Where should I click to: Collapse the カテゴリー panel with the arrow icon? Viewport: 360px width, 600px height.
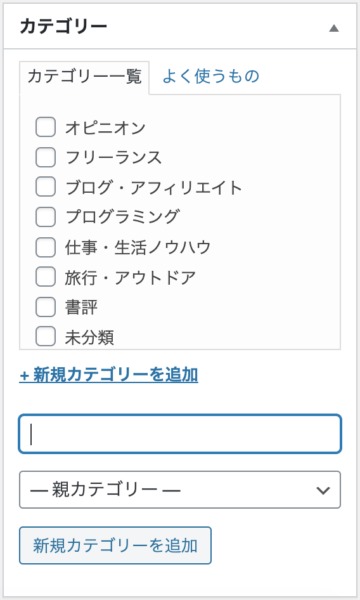[x=334, y=28]
